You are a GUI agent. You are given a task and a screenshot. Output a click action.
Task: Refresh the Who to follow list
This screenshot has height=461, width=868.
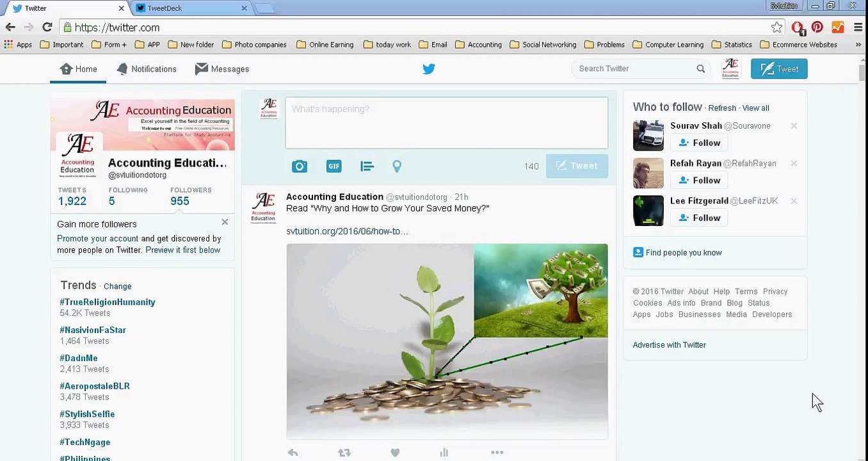(x=722, y=108)
